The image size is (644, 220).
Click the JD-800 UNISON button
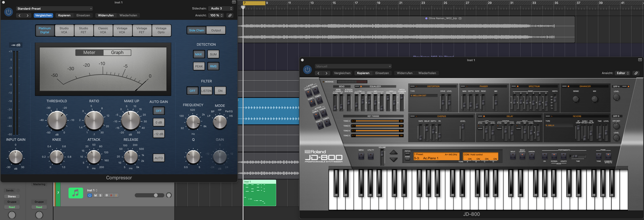click(531, 155)
